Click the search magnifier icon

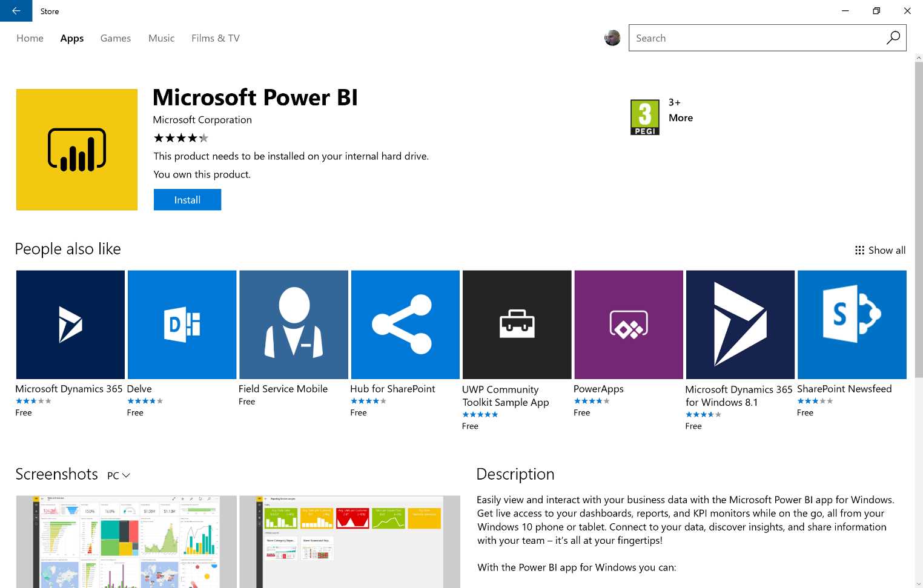pos(893,38)
